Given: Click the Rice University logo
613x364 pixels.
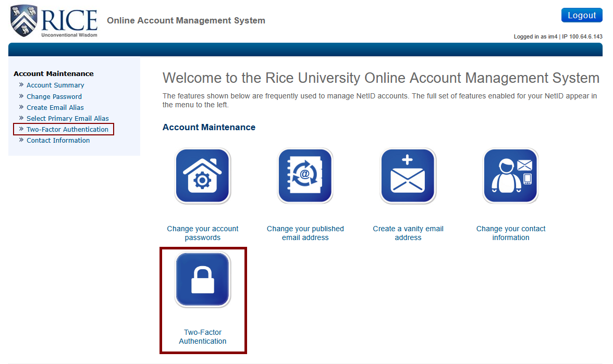Looking at the screenshot, I should (54, 22).
